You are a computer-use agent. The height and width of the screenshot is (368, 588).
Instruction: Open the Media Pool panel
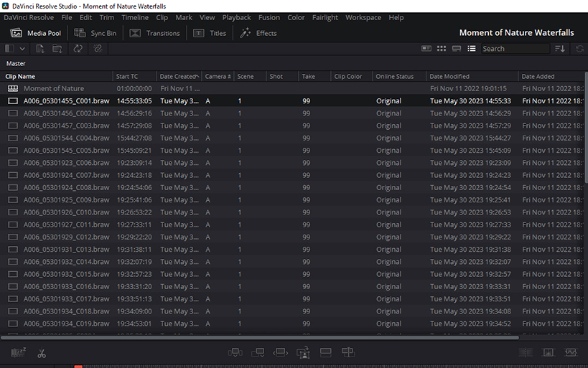[36, 33]
